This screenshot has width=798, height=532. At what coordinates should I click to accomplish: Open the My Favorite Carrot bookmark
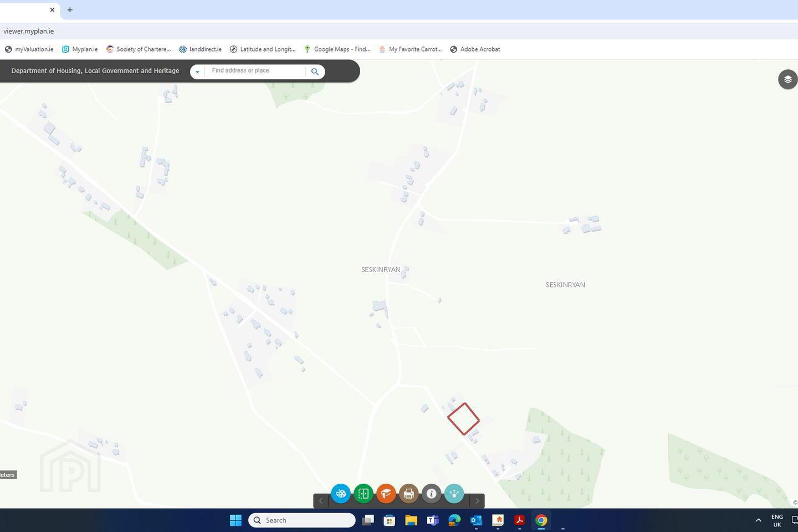[x=410, y=49]
